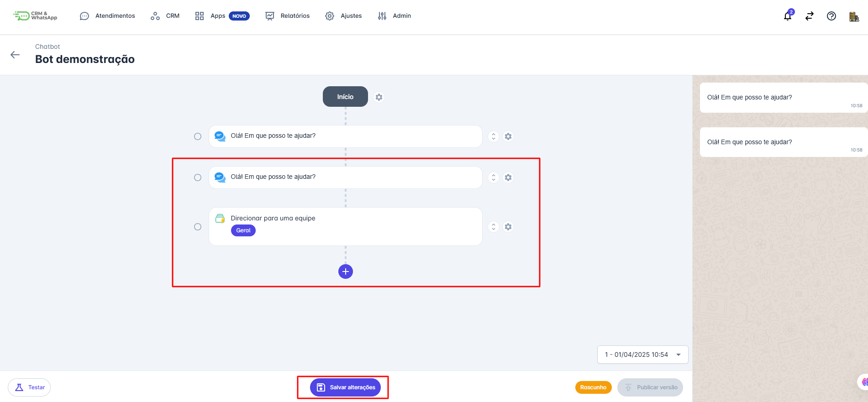Open the Atendimentos menu

click(108, 16)
